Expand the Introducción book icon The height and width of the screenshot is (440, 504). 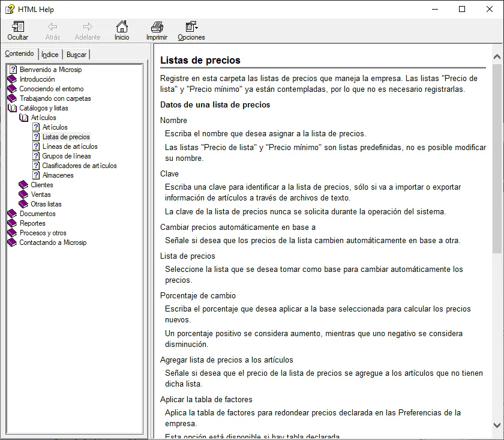(x=12, y=79)
